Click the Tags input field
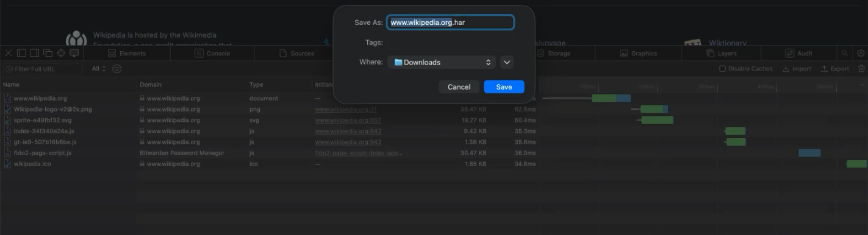 [450, 42]
